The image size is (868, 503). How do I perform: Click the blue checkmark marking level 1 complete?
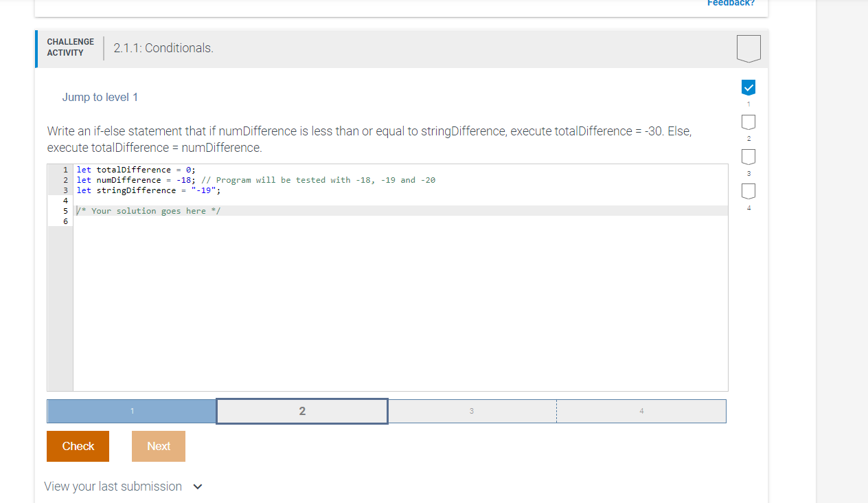tap(748, 87)
